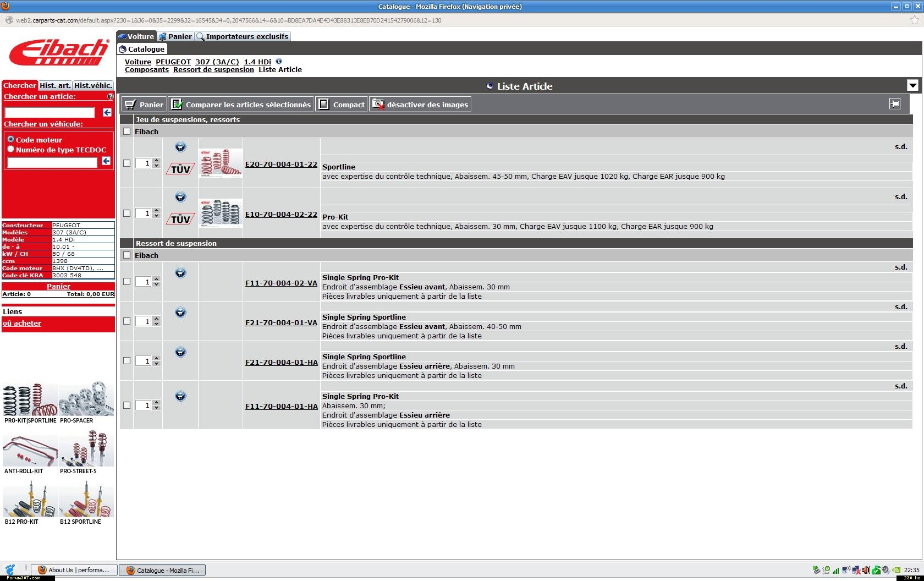Open the B12 PRO-KIT product image
The image size is (924, 581).
(x=30, y=499)
